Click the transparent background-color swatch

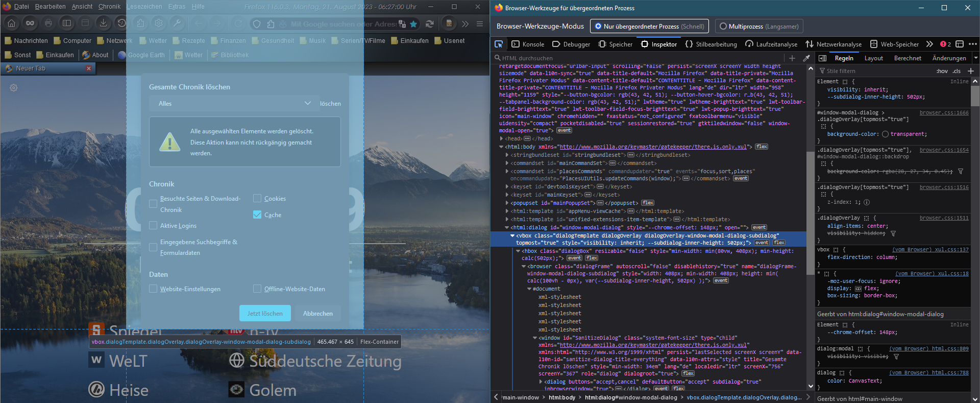click(885, 134)
